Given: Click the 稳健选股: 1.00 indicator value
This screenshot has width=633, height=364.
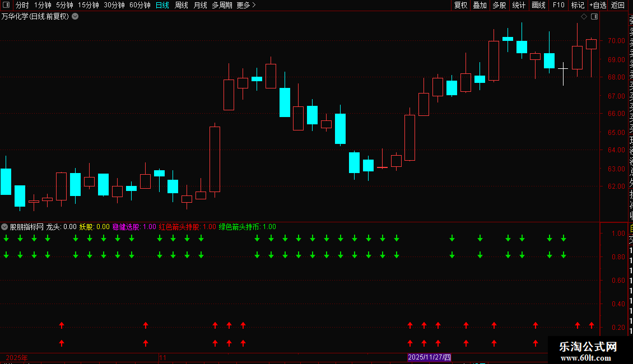Looking at the screenshot, I should (134, 227).
